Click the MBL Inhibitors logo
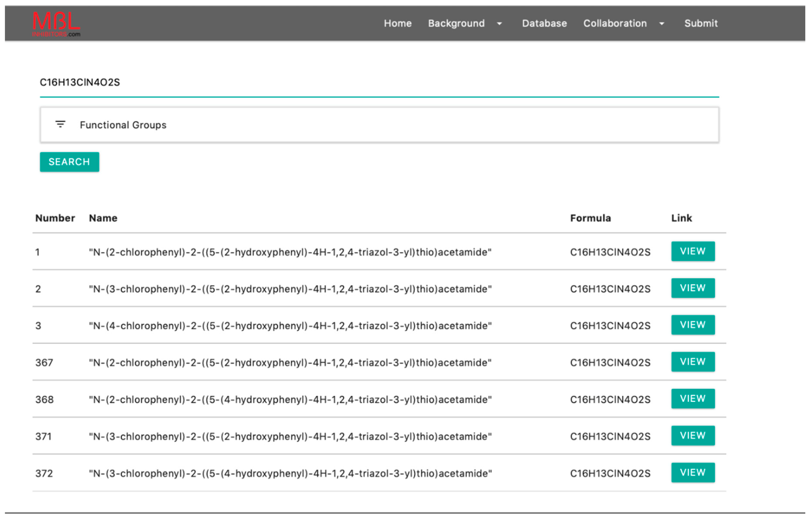This screenshot has width=812, height=519. coord(56,24)
